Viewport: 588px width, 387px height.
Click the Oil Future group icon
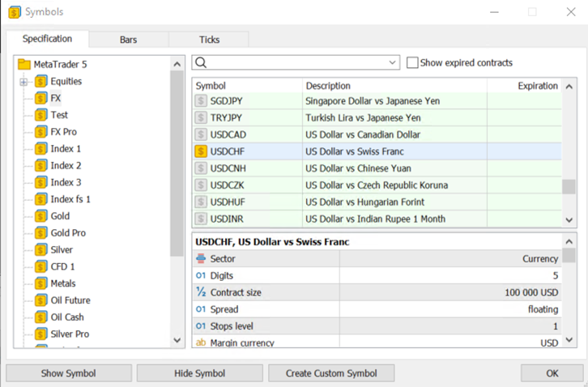click(40, 300)
